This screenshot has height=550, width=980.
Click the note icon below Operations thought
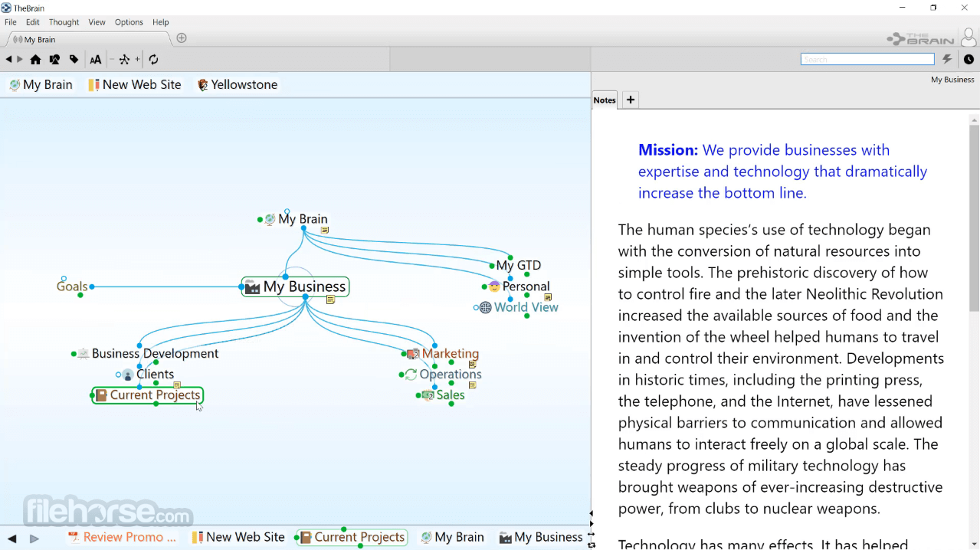click(x=472, y=385)
